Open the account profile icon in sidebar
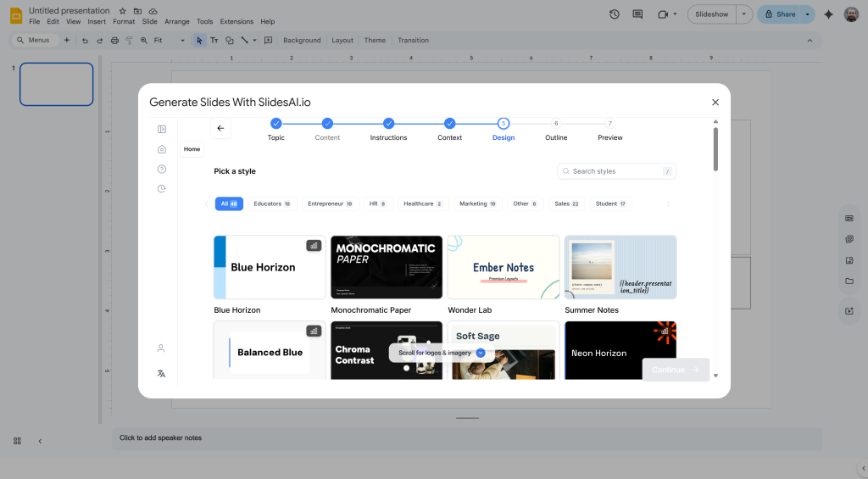 pyautogui.click(x=161, y=348)
